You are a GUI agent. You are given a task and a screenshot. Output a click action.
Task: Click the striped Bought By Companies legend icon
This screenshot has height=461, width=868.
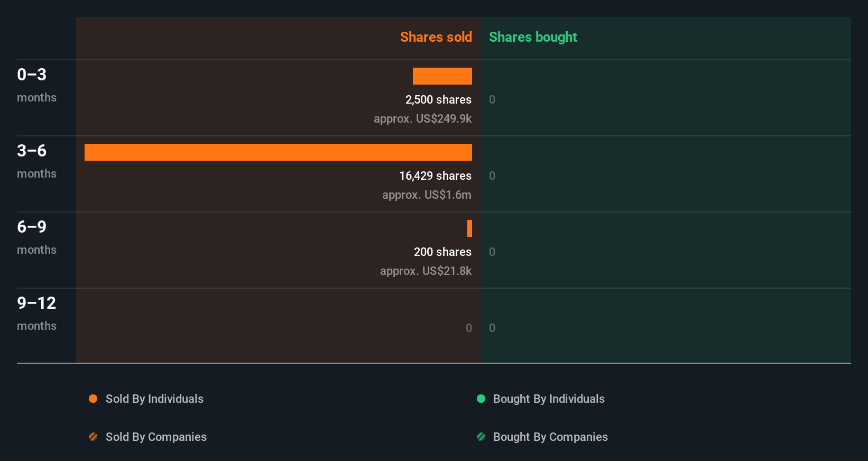[x=481, y=437]
